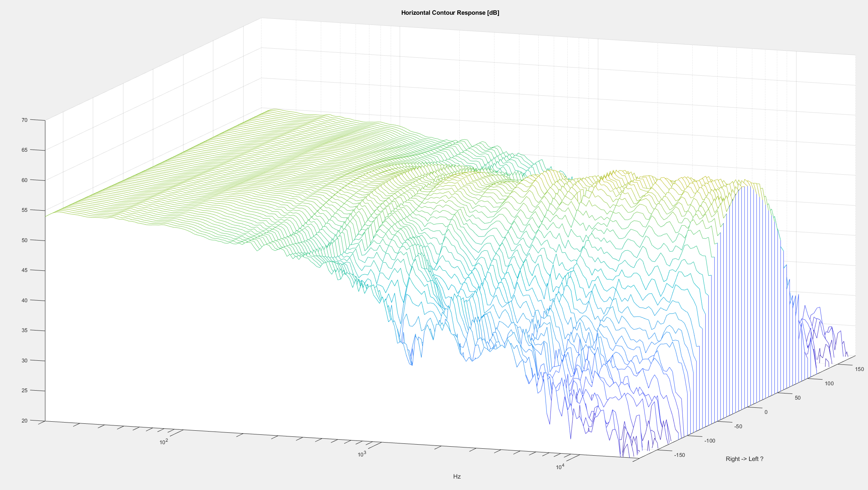
Task: Select the 35 dB tick label
Action: pyautogui.click(x=25, y=330)
